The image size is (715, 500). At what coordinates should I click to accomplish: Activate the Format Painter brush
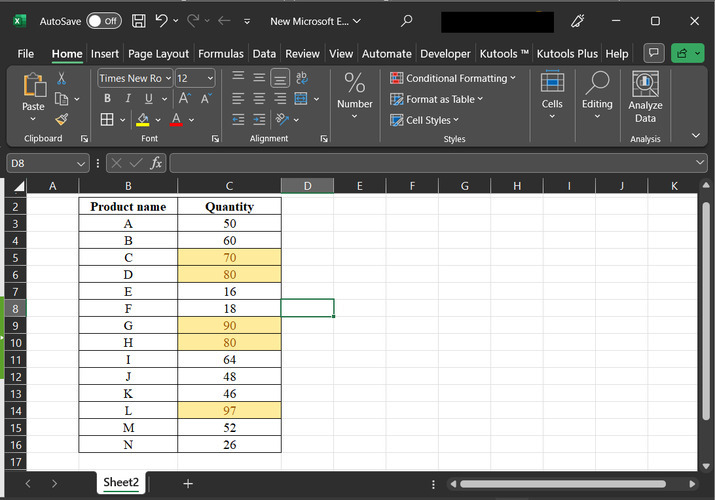point(61,119)
